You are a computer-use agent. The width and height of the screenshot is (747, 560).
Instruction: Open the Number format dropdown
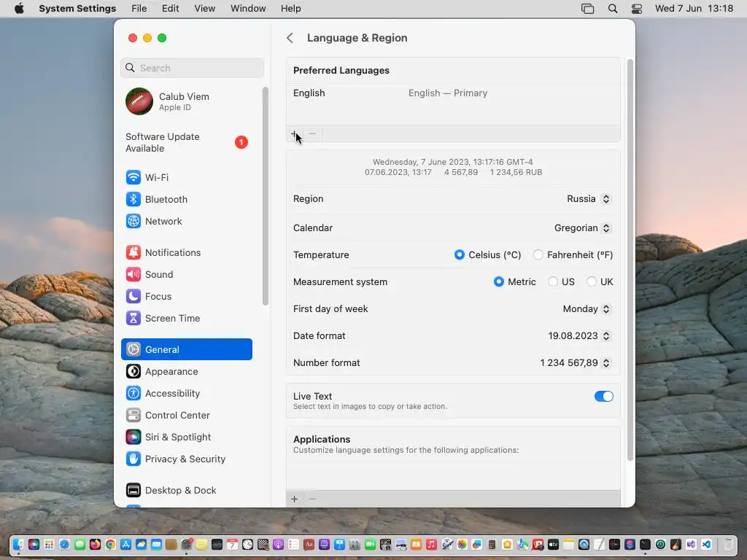(x=576, y=363)
